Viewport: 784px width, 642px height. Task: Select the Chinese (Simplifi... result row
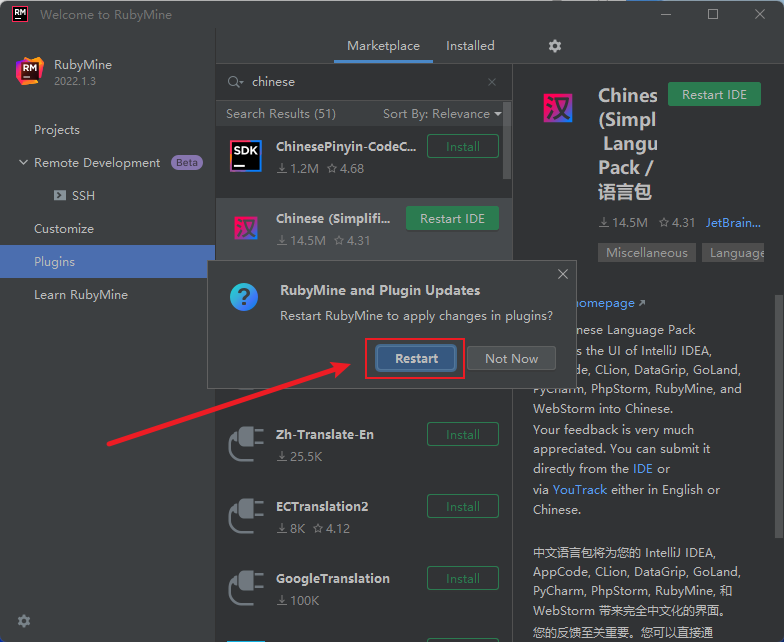pos(364,228)
